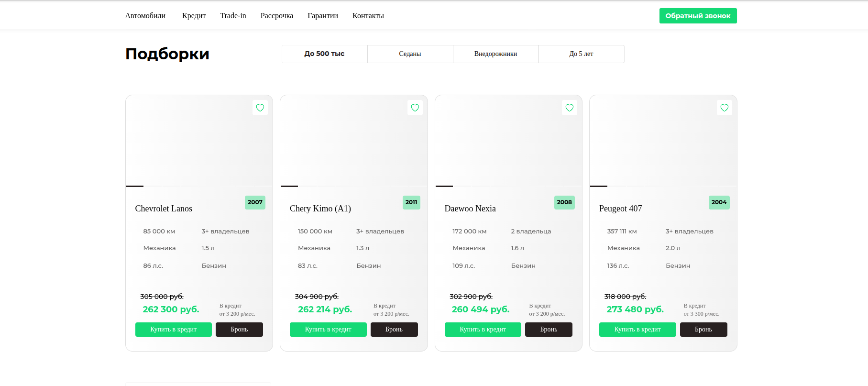This screenshot has width=868, height=386.
Task: Open the Chery Kimo (A1) title
Action: pos(320,209)
